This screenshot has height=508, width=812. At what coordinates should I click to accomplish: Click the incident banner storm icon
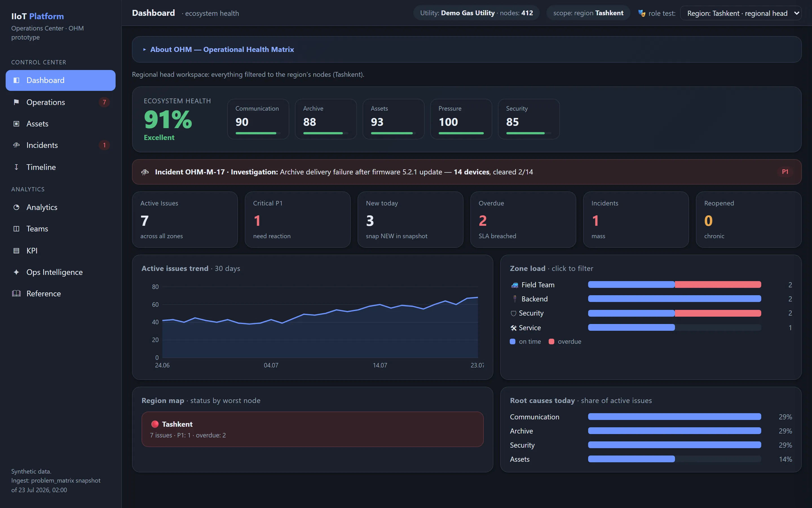click(145, 172)
